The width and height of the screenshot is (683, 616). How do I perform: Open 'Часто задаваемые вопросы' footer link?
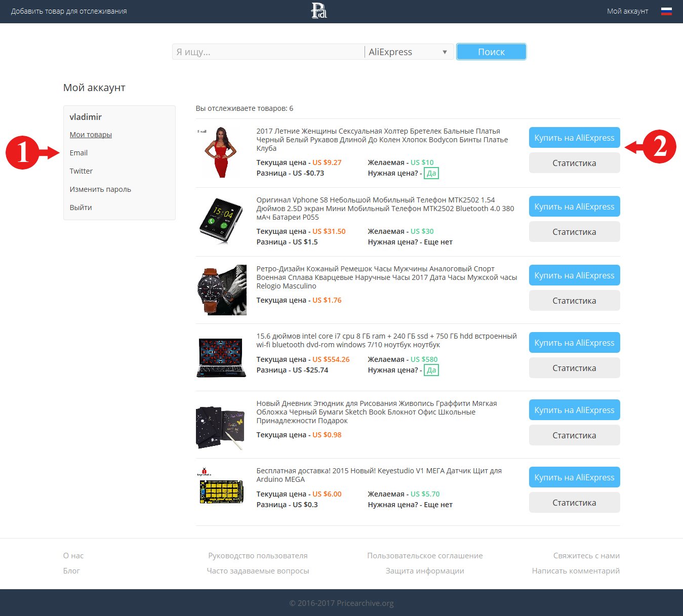[258, 571]
